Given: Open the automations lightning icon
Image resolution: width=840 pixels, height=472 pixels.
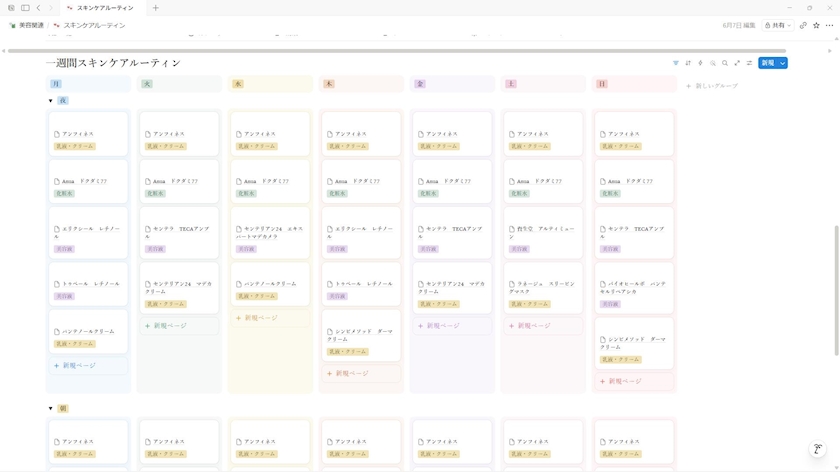Looking at the screenshot, I should (x=700, y=63).
